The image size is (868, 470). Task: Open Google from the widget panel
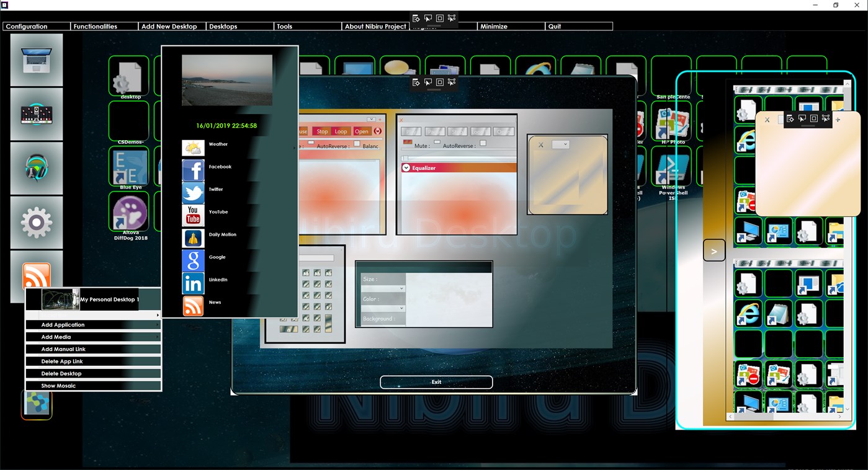(193, 260)
